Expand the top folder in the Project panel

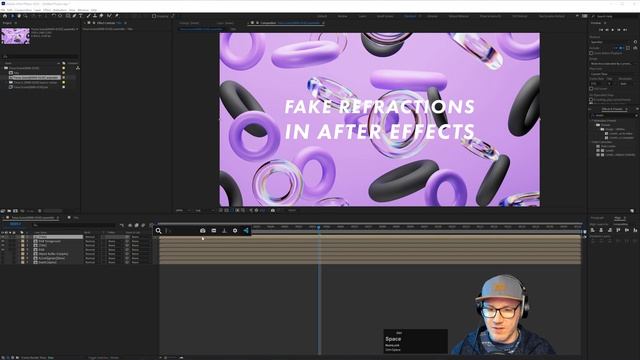point(2,68)
